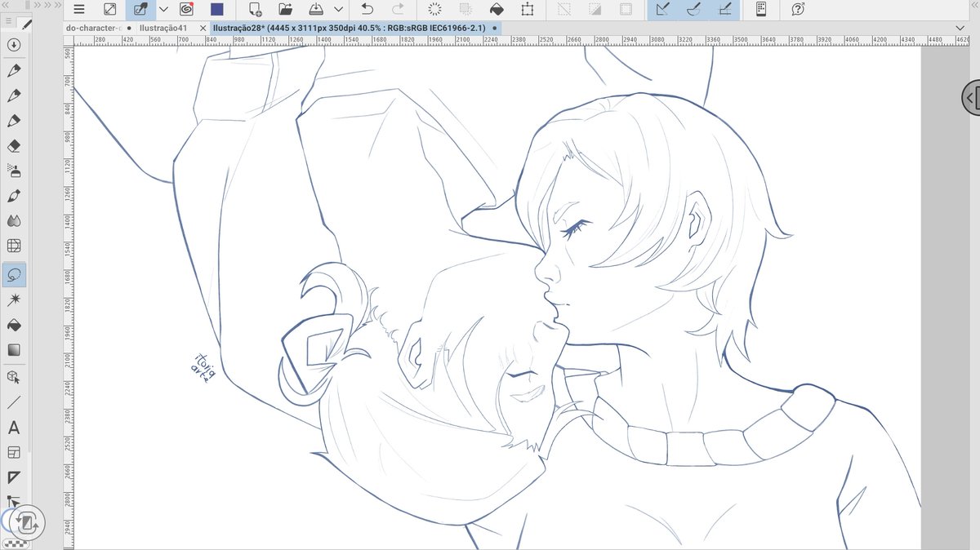Activate the scale/rotate transform icon
980x550 pixels.
tap(528, 9)
